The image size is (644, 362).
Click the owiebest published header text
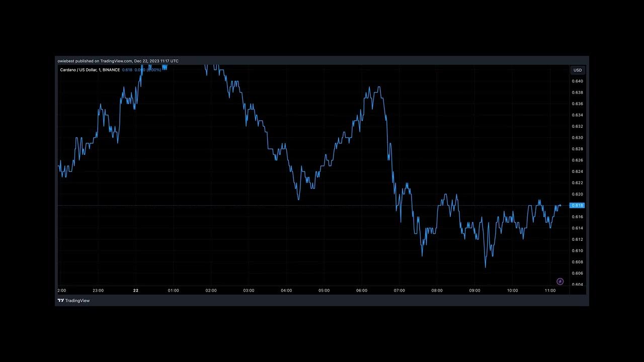pos(118,61)
